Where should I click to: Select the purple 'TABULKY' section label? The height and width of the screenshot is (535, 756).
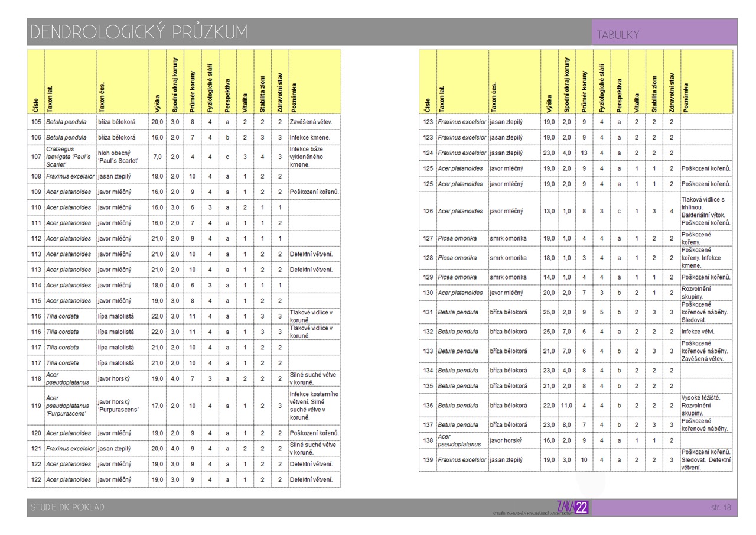(618, 35)
